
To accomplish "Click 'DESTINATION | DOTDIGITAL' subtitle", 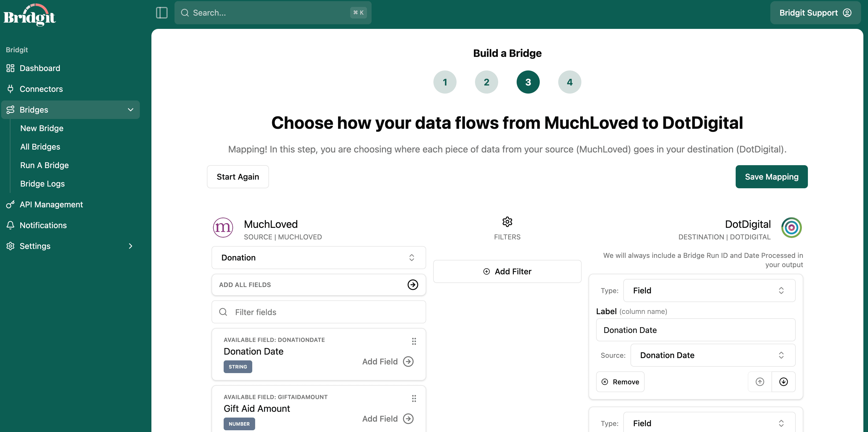I will pos(724,237).
